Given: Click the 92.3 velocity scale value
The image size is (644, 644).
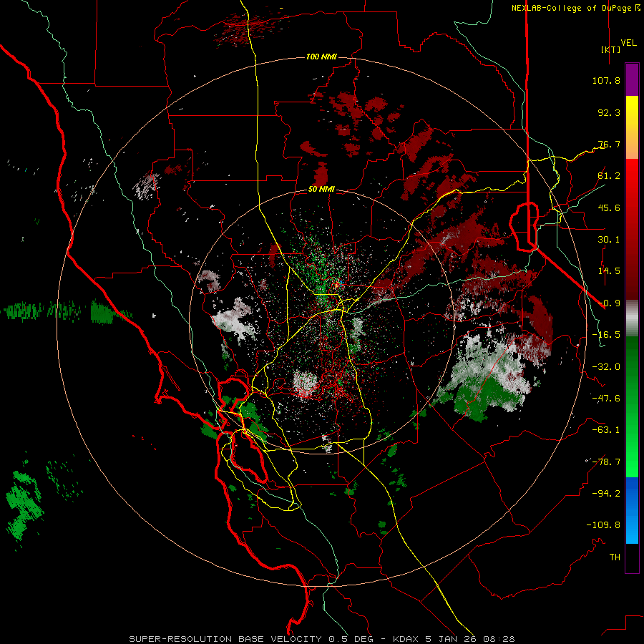Looking at the screenshot, I should [609, 112].
